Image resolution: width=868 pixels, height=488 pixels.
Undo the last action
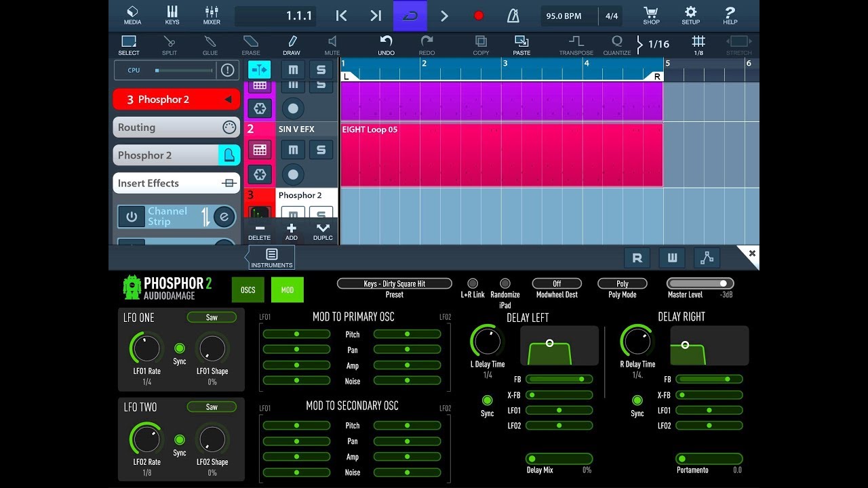point(386,45)
